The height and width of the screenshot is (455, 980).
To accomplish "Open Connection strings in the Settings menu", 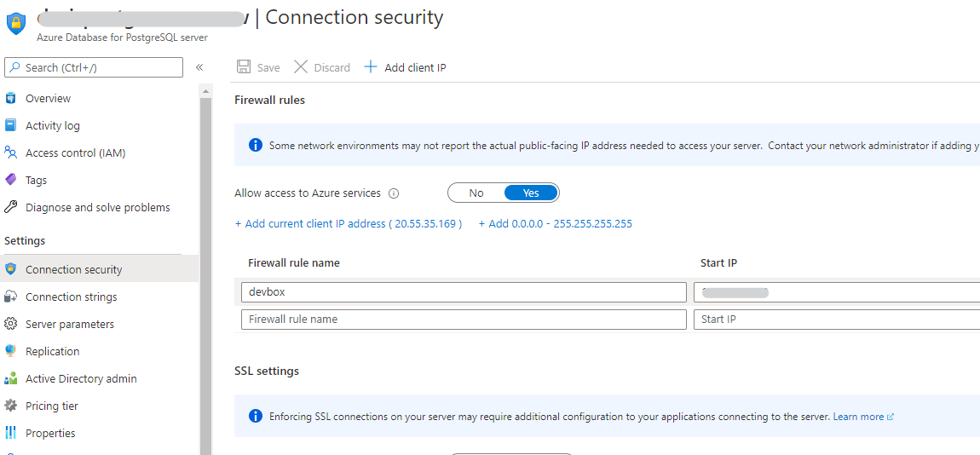I will click(x=72, y=297).
